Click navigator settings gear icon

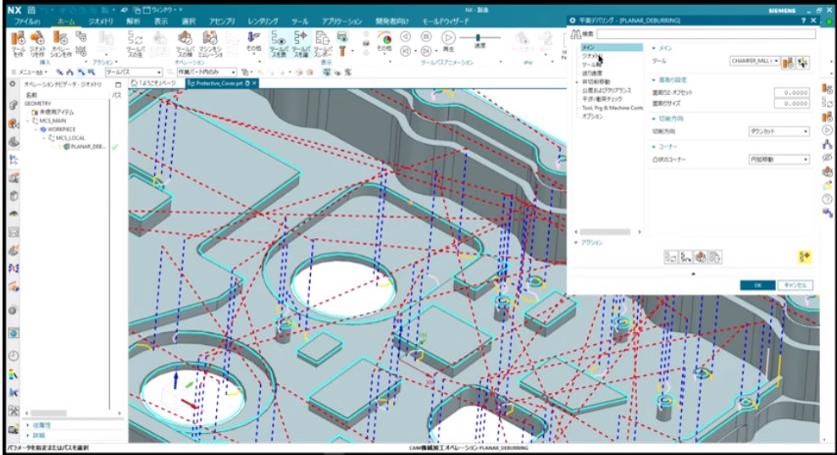pos(13,84)
